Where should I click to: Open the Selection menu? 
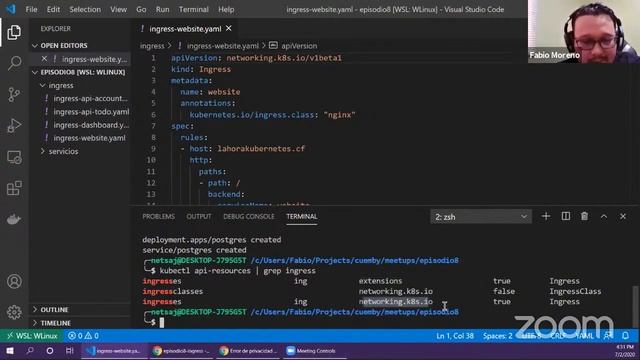(x=85, y=9)
